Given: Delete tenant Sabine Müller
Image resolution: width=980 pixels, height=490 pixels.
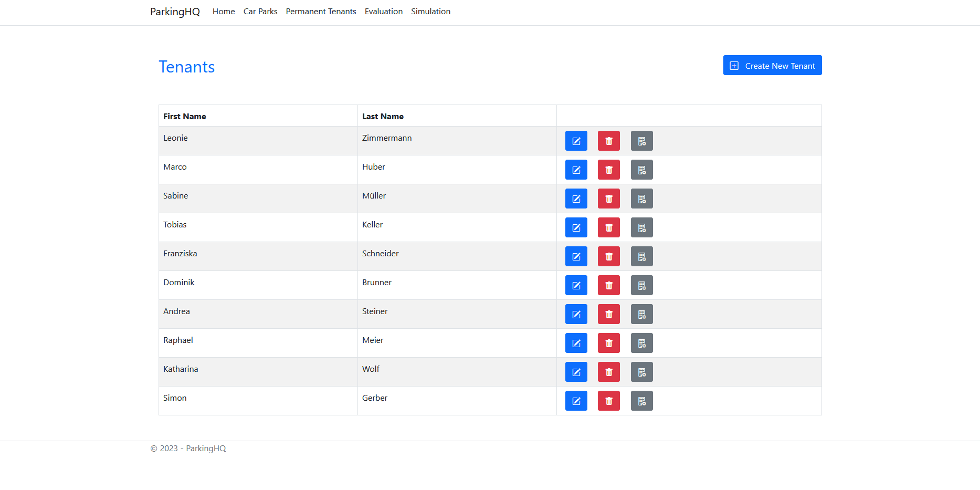Looking at the screenshot, I should [x=608, y=199].
